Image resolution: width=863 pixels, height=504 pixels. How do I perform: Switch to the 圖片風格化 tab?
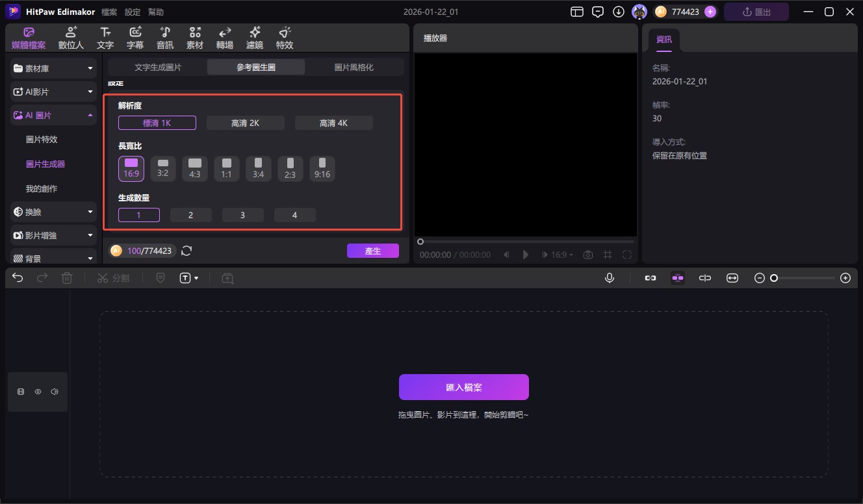[354, 67]
